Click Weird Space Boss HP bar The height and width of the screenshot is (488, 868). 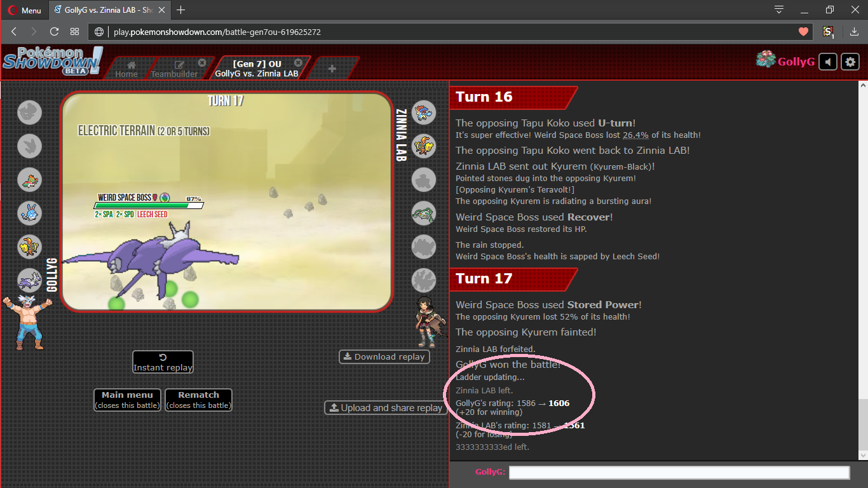[x=148, y=206]
